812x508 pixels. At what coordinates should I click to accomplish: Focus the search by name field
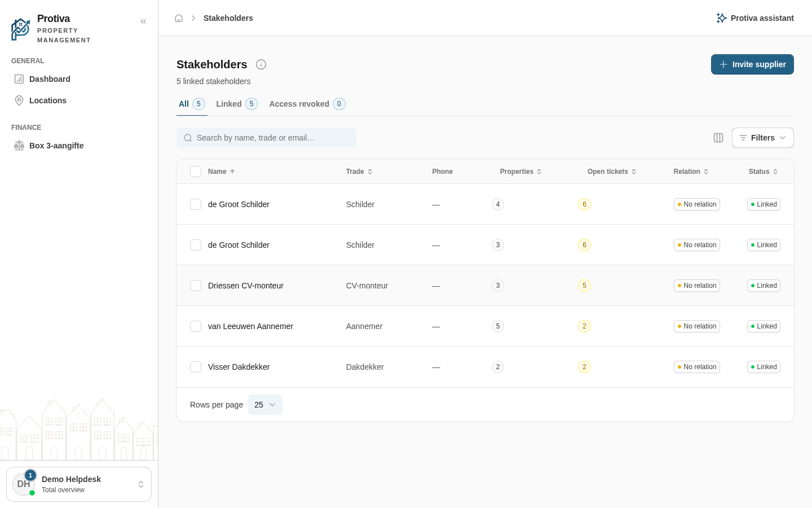(x=267, y=138)
